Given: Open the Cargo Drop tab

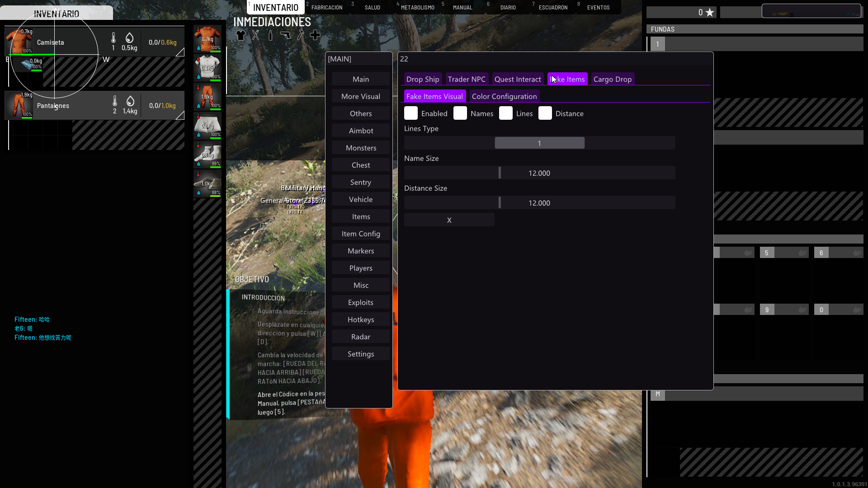Looking at the screenshot, I should click(612, 79).
